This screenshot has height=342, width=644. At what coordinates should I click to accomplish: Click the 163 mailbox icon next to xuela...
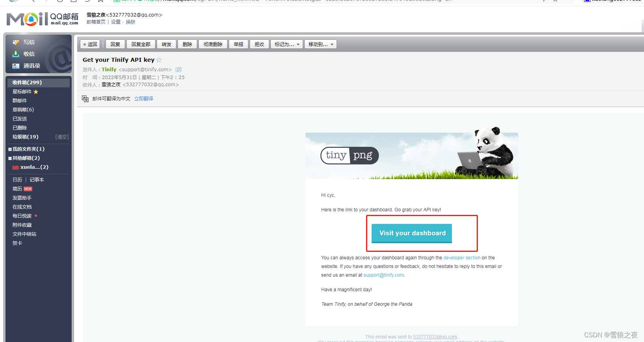coord(15,168)
